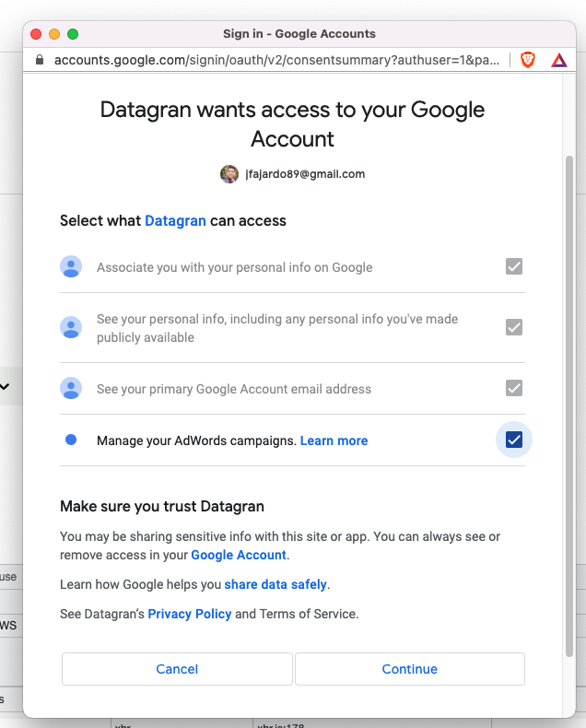Open the 'share data safely' link
586x728 pixels.
pos(275,584)
